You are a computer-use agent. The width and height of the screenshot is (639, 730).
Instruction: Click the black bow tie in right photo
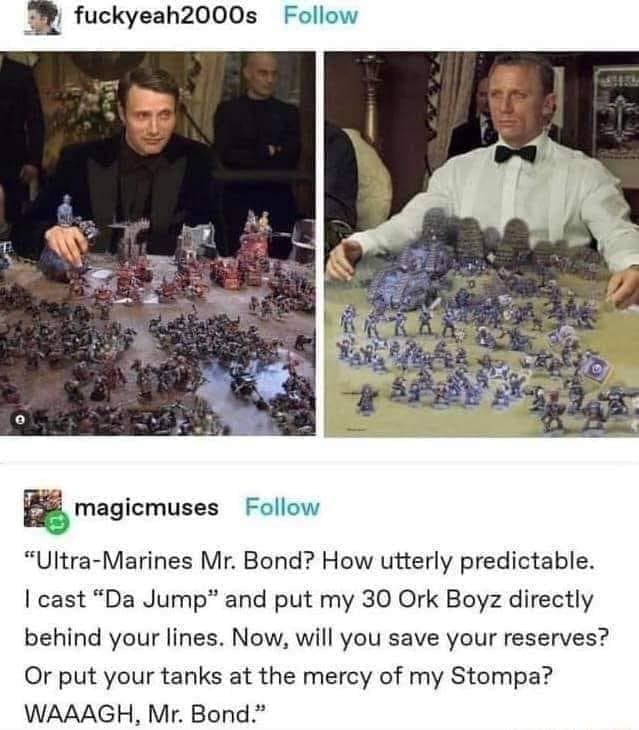pyautogui.click(x=515, y=153)
